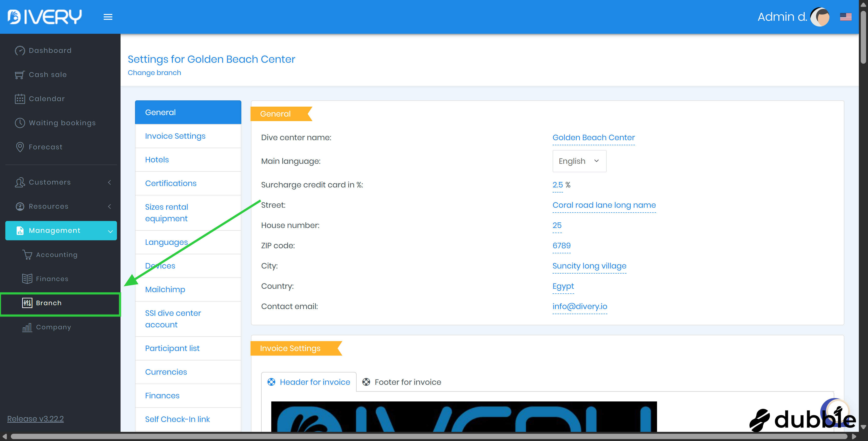Open Dashboard from the sidebar icon
Image resolution: width=868 pixels, height=441 pixels.
(20, 51)
